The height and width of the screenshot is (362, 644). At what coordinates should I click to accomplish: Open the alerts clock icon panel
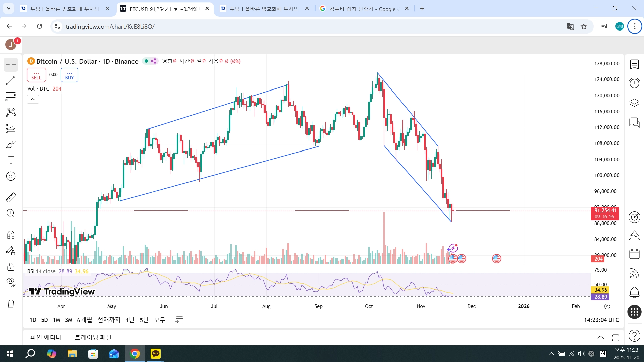pos(634,83)
